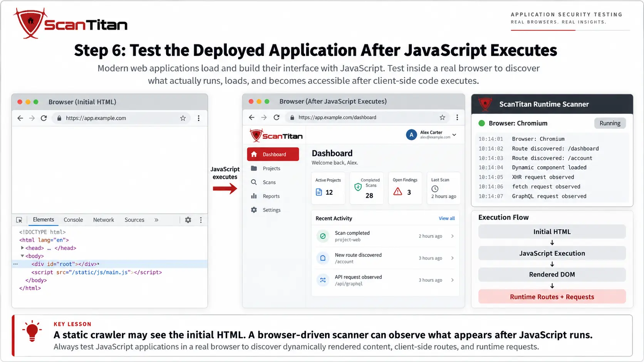Open the Sources DevTools tab
This screenshot has height=362, width=644.
point(134,220)
